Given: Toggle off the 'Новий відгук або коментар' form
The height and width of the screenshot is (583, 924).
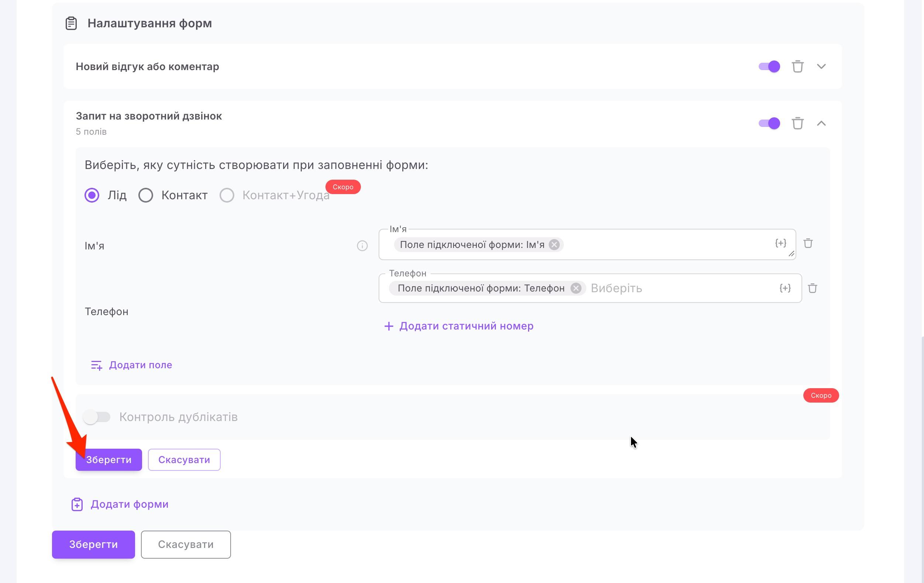Looking at the screenshot, I should point(769,66).
